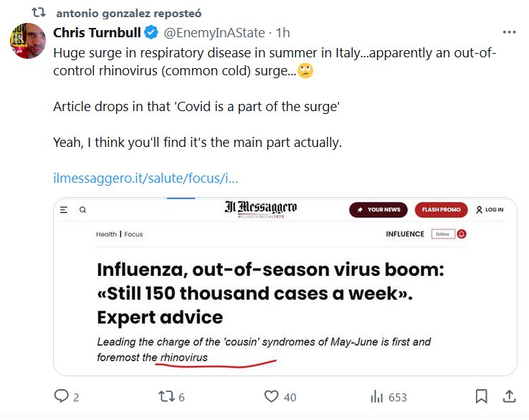Toggle the follow button beside INFLUENCE
This screenshot has height=420, width=529.
coord(442,234)
